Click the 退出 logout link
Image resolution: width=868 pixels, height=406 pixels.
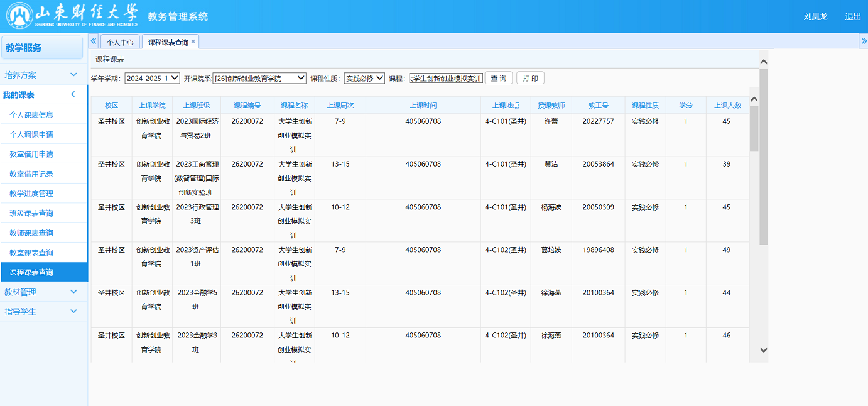tap(853, 16)
